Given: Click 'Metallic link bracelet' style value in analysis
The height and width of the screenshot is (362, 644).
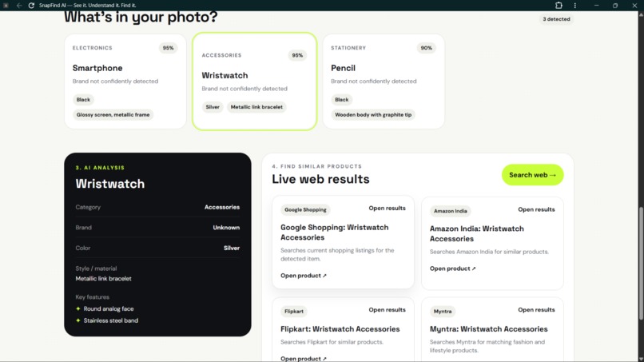Looking at the screenshot, I should point(104,279).
